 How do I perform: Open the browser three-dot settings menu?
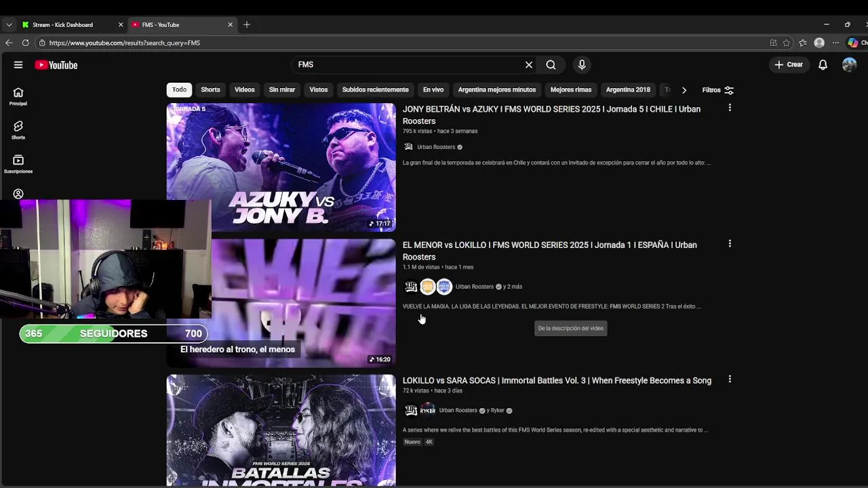click(x=835, y=43)
